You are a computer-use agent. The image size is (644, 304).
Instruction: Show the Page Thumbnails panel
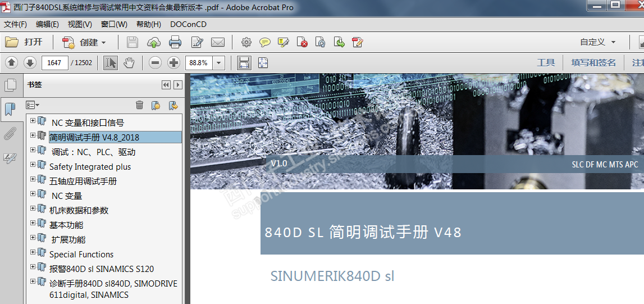pyautogui.click(x=10, y=85)
